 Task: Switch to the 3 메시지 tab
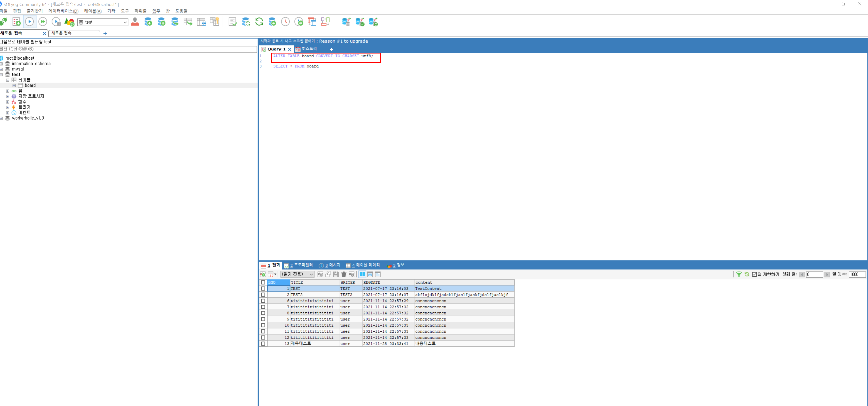click(x=330, y=265)
